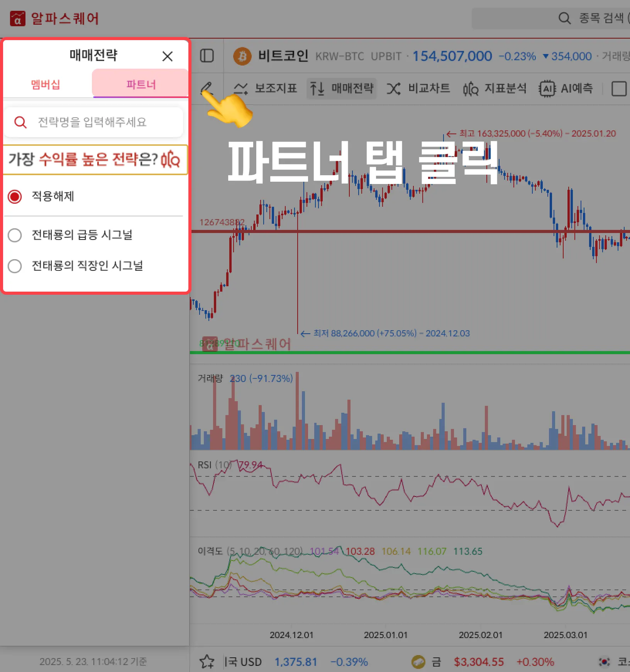Screen dimensions: 630x672
Task: Click the gold price $3,304.55
Action: pos(479,662)
